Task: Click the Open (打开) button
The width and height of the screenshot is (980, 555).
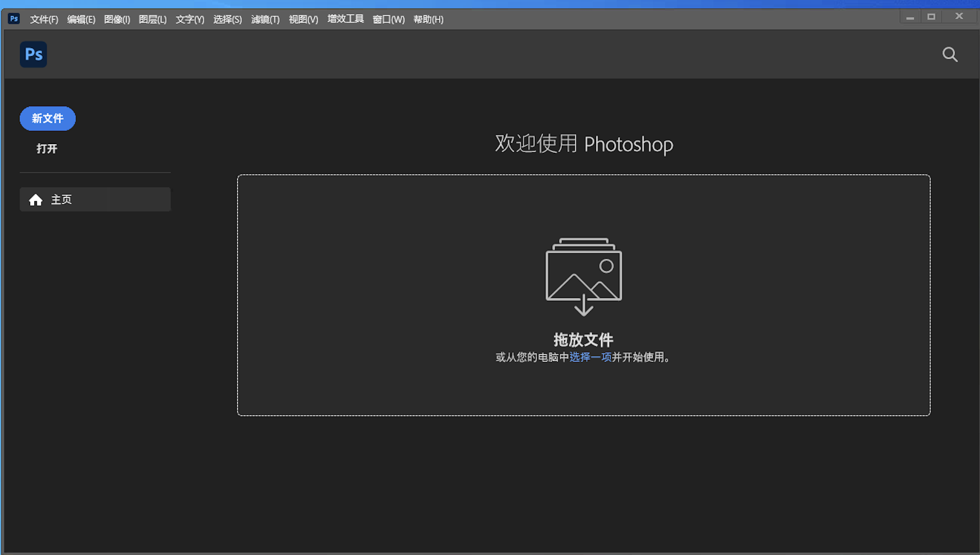Action: point(46,148)
